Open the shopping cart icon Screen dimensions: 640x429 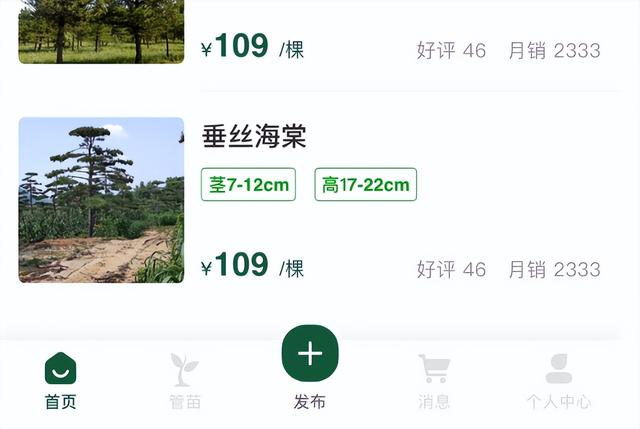pos(434,368)
